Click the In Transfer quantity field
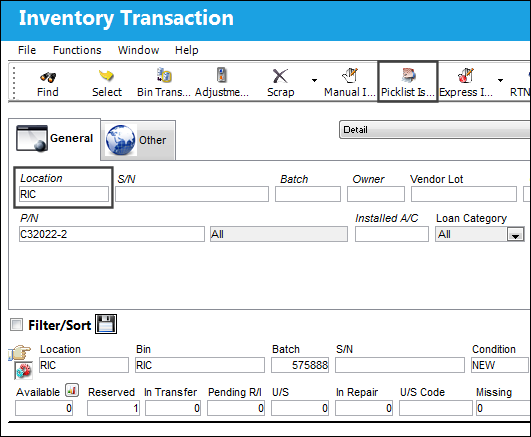This screenshot has width=531, height=437. (173, 408)
